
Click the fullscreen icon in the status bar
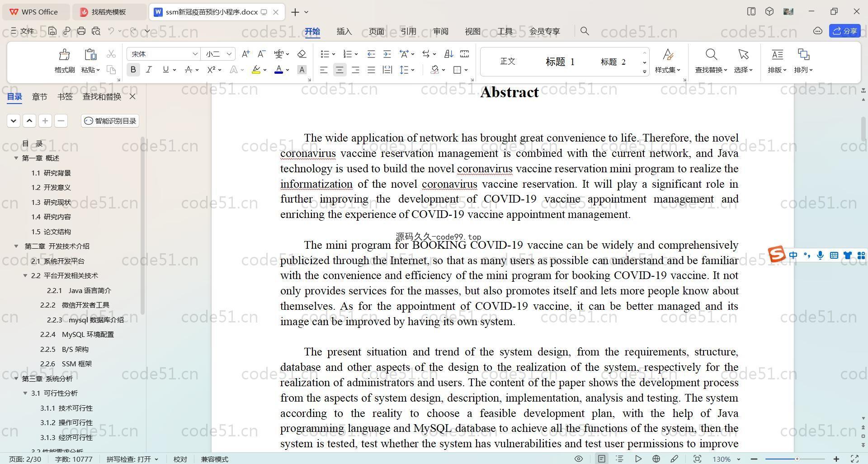coord(854,459)
